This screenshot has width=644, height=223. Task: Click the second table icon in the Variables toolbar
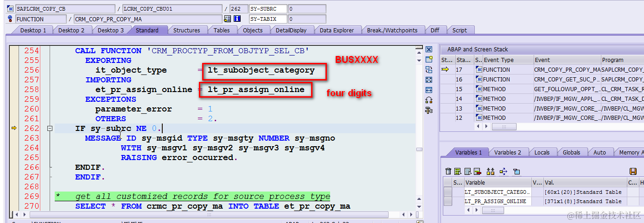[x=468, y=171]
